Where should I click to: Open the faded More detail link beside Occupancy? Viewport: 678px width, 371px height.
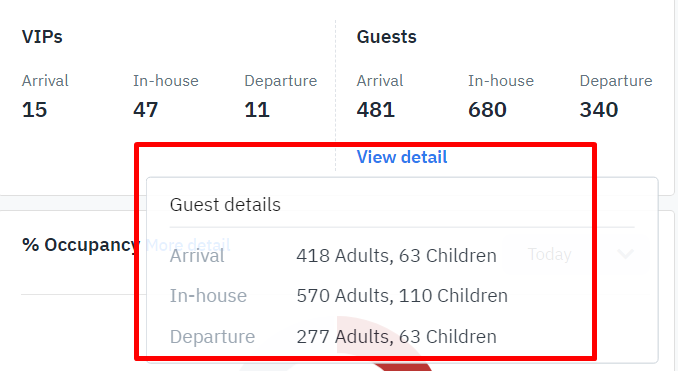tap(188, 245)
